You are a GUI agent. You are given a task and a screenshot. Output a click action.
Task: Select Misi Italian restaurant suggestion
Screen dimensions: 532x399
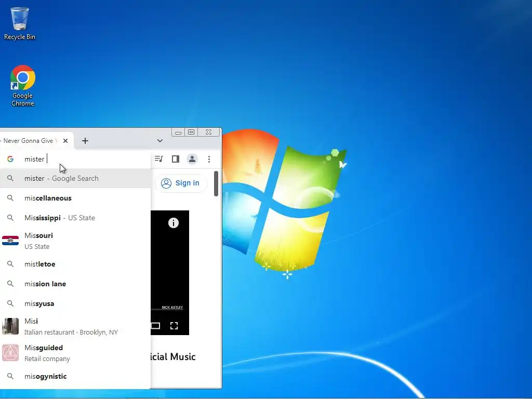75,326
